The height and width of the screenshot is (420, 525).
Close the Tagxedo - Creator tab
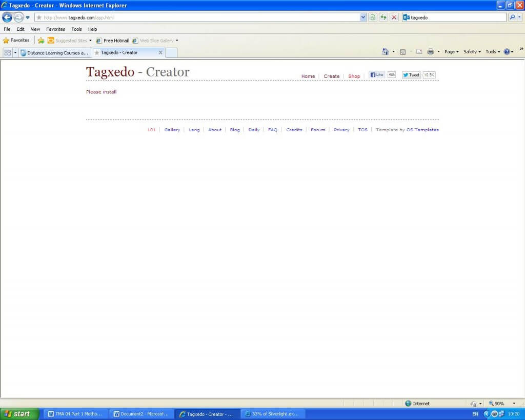[x=160, y=53]
